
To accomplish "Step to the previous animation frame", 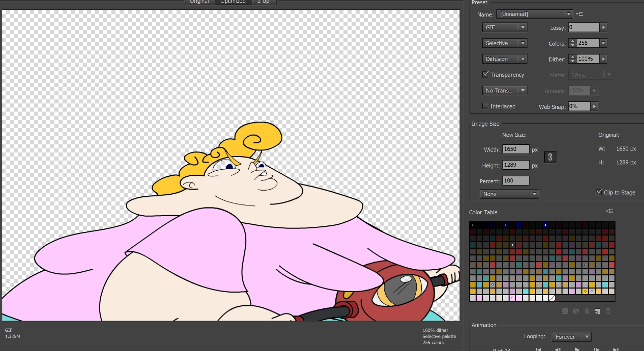I will click(x=557, y=349).
